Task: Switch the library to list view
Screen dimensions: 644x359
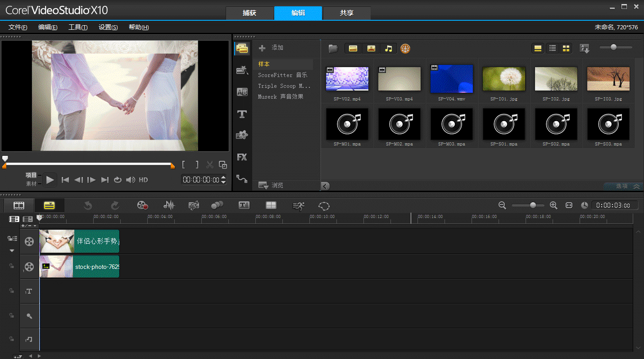Action: point(553,48)
